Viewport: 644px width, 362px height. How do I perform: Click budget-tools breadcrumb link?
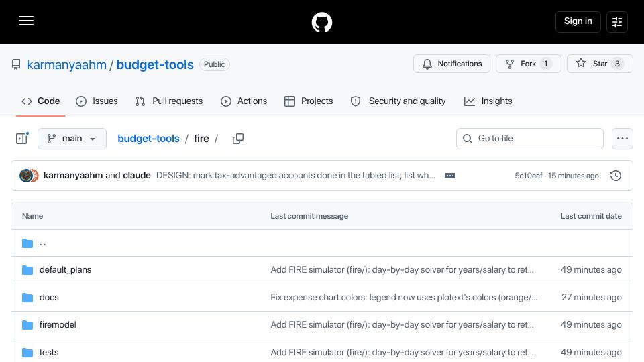pyautogui.click(x=148, y=139)
